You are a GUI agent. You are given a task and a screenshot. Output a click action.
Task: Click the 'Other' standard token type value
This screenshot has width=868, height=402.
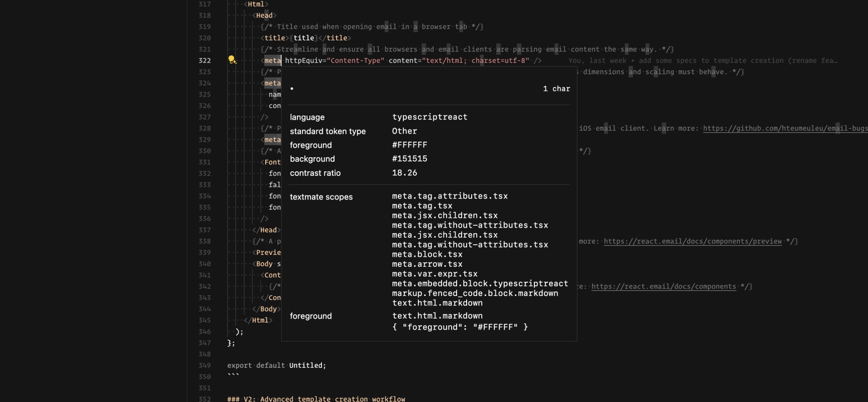(404, 131)
